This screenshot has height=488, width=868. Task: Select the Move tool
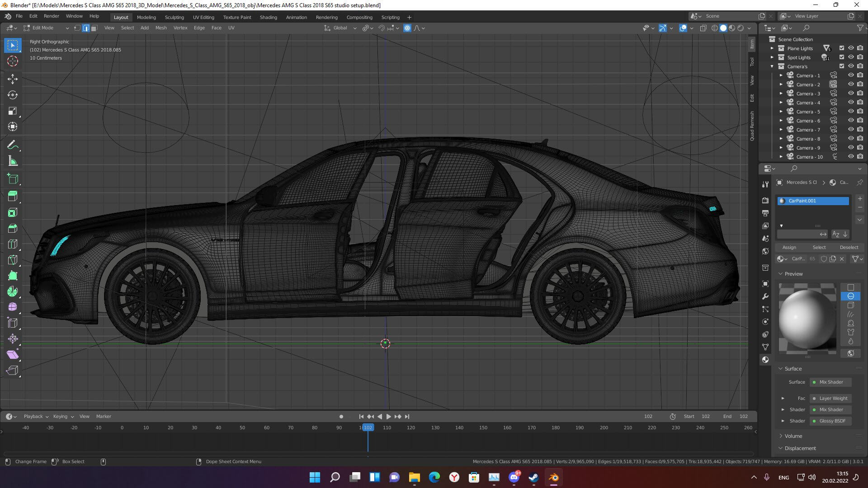coord(13,79)
